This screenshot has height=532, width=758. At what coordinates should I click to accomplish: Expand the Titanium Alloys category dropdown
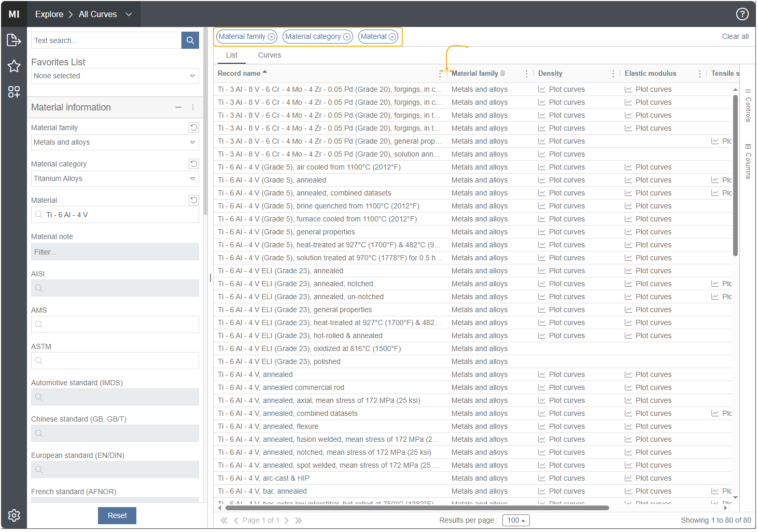(x=115, y=178)
